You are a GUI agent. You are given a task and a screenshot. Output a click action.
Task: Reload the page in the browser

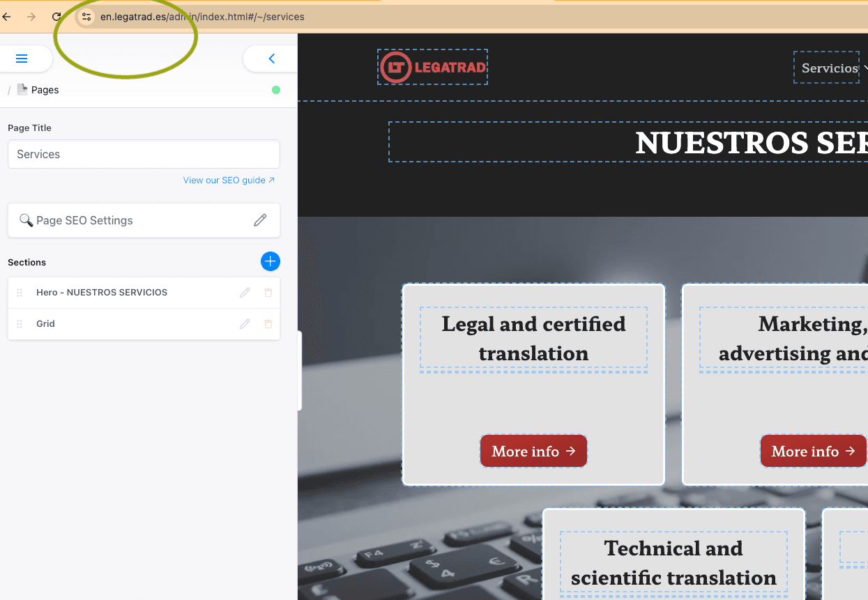(x=56, y=17)
